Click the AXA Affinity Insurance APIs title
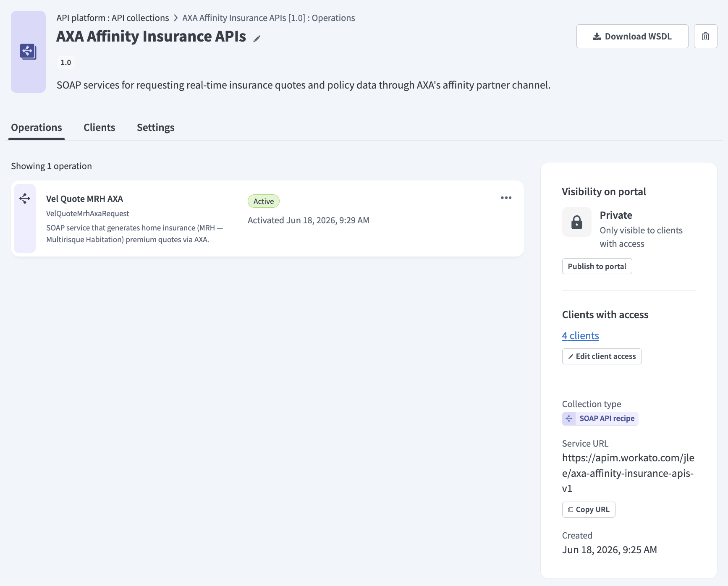This screenshot has width=728, height=586. 151,37
